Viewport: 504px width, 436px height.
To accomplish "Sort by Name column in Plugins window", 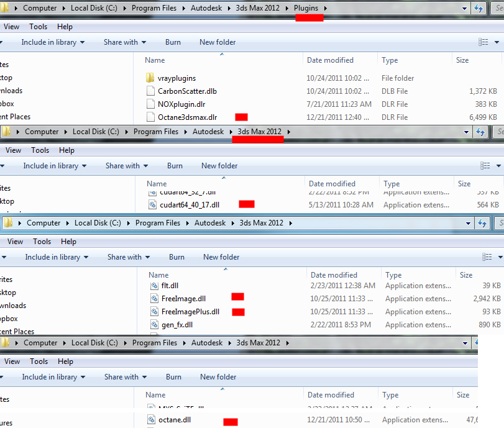I will [155, 60].
